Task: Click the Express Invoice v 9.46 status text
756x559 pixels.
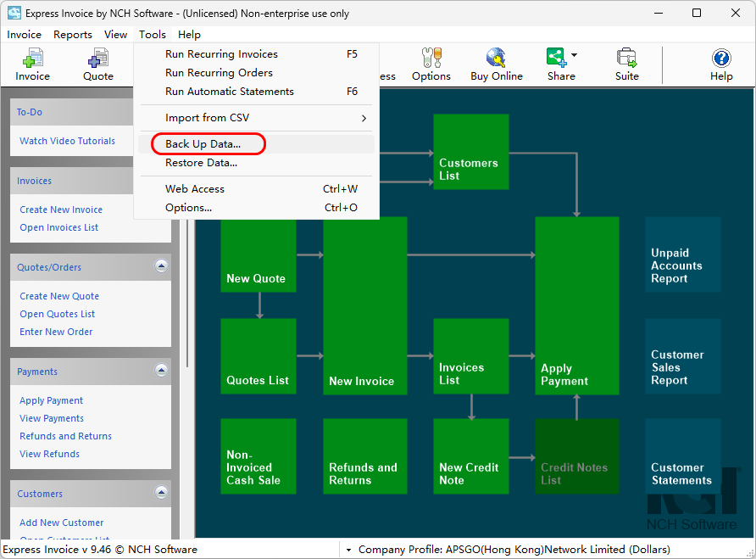Action: click(x=100, y=550)
